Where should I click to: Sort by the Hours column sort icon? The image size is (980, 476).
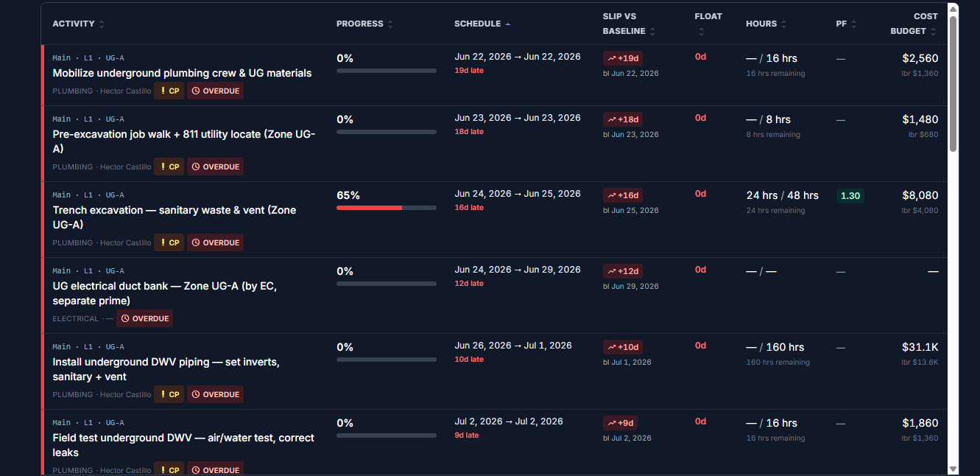[x=783, y=24]
